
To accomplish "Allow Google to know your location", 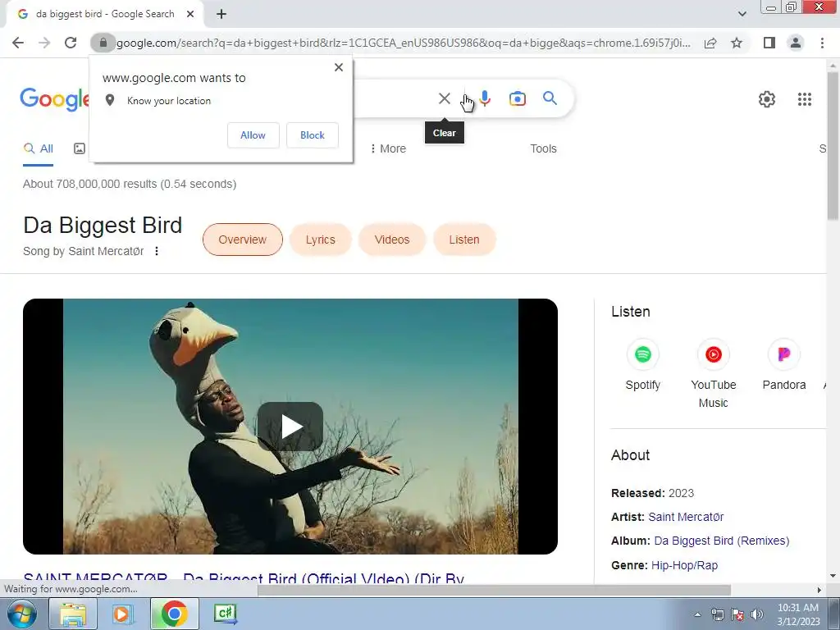I will (253, 135).
